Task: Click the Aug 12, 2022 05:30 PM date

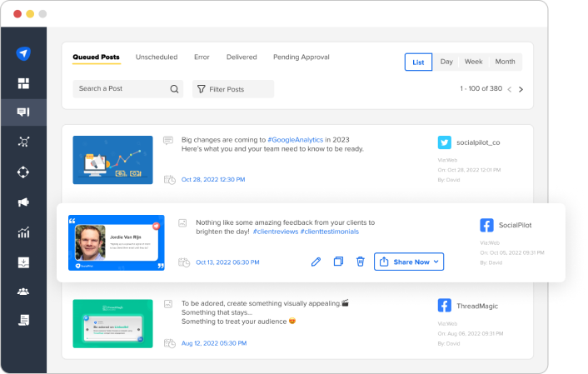Action: [214, 343]
